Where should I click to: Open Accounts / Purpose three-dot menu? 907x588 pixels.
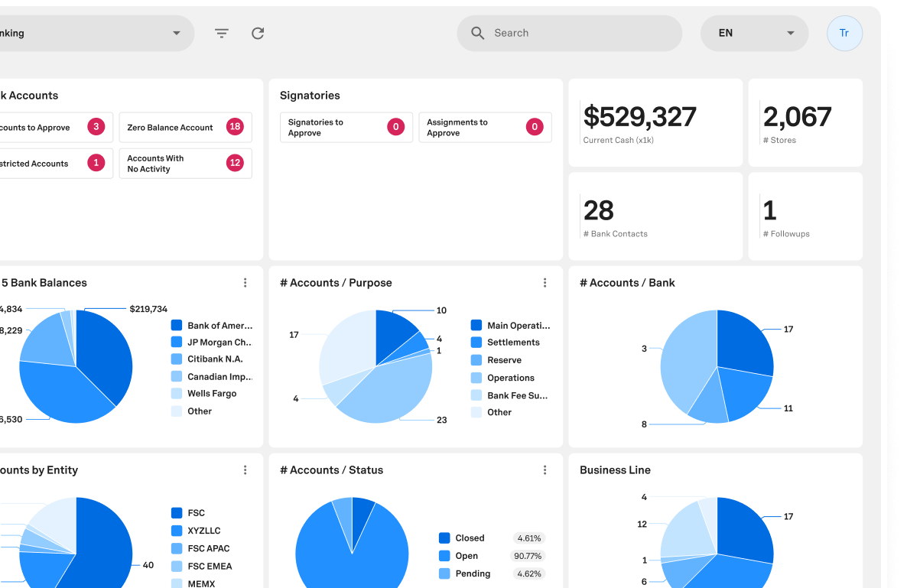[x=545, y=283]
